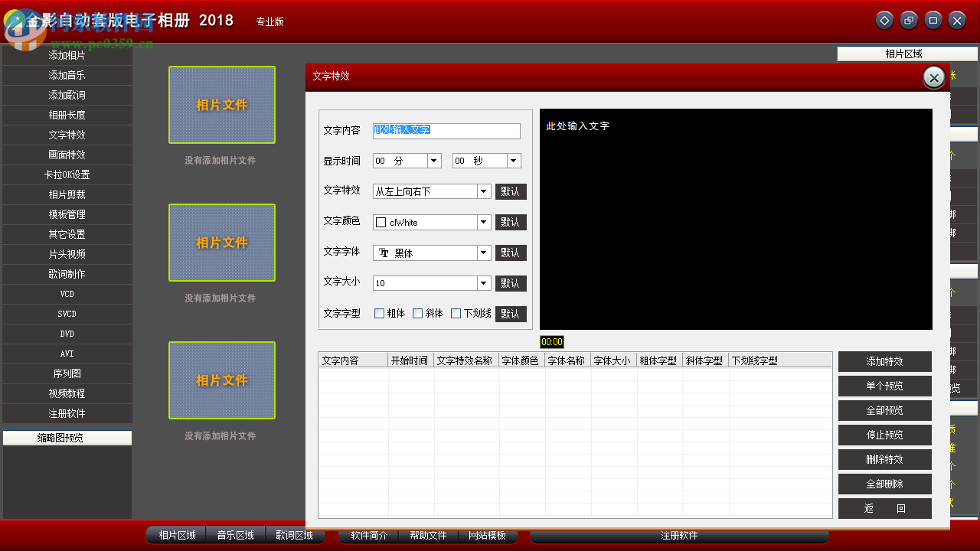Click the 单个预览 button
Viewport: 980px width, 551px height.
click(884, 386)
